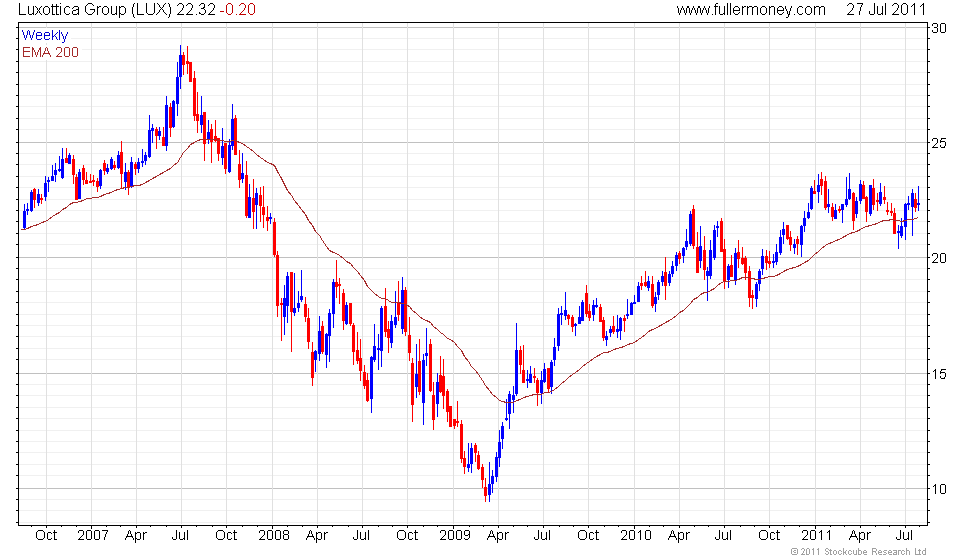Click the 10 label on the price axis
This screenshot has width=980, height=560.
click(939, 489)
